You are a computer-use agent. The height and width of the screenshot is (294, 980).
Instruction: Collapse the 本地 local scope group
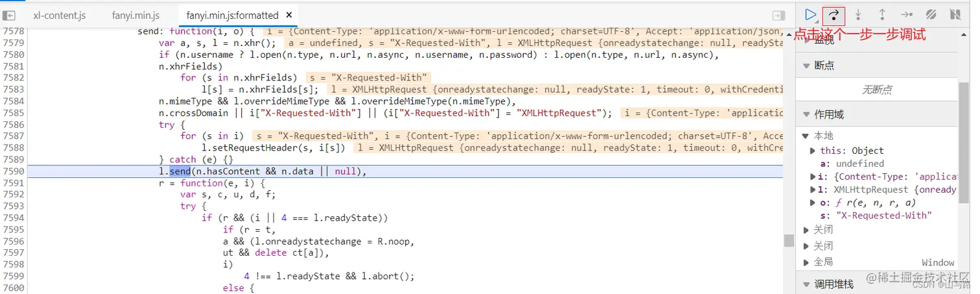point(806,136)
